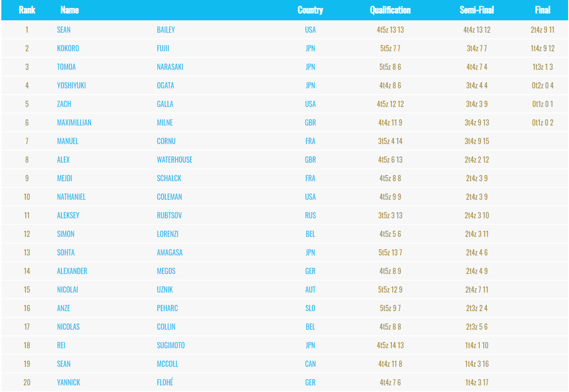Click the NARASAKI surname link
The height and width of the screenshot is (392, 569).
click(x=170, y=67)
